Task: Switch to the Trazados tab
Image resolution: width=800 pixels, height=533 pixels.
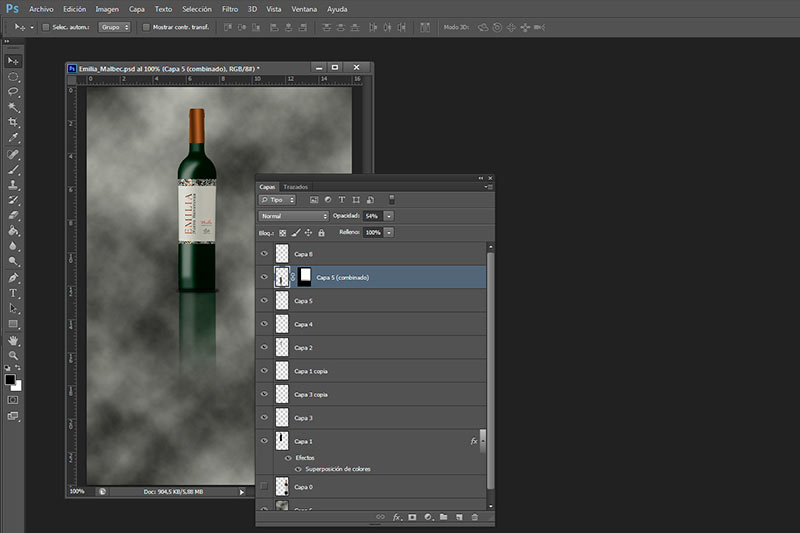Action: coord(296,187)
